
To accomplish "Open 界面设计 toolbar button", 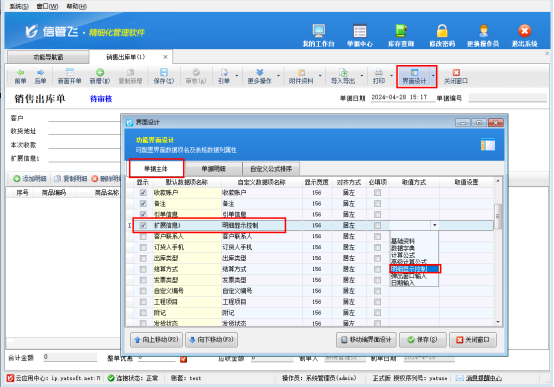I will point(414,76).
